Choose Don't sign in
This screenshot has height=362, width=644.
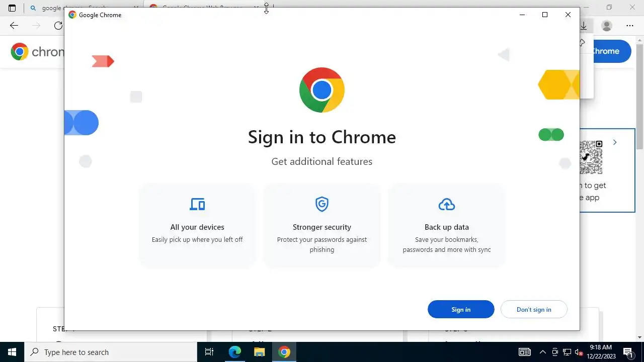[534, 309]
